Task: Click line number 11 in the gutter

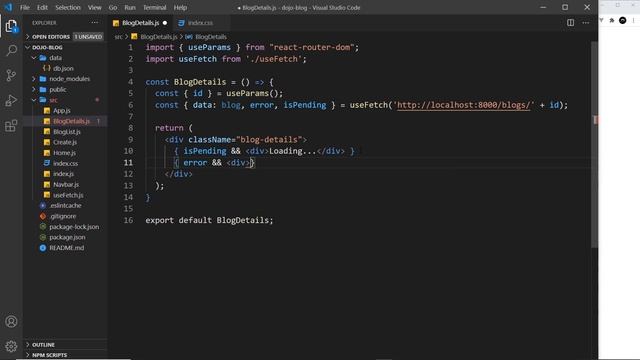Action: coord(128,162)
